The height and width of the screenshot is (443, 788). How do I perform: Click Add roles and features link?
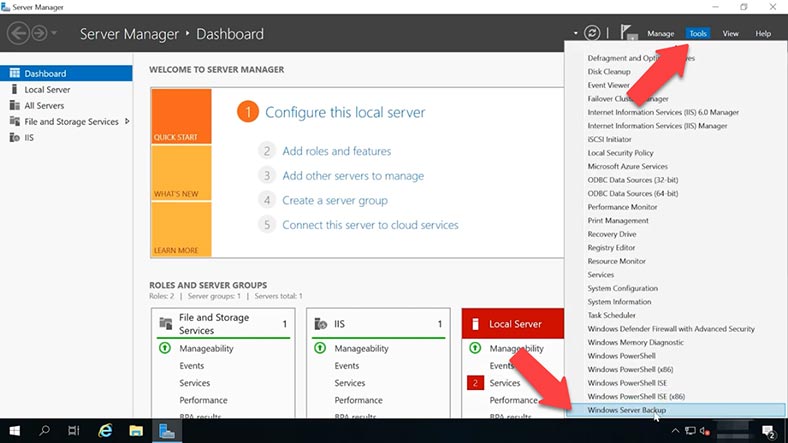click(336, 151)
